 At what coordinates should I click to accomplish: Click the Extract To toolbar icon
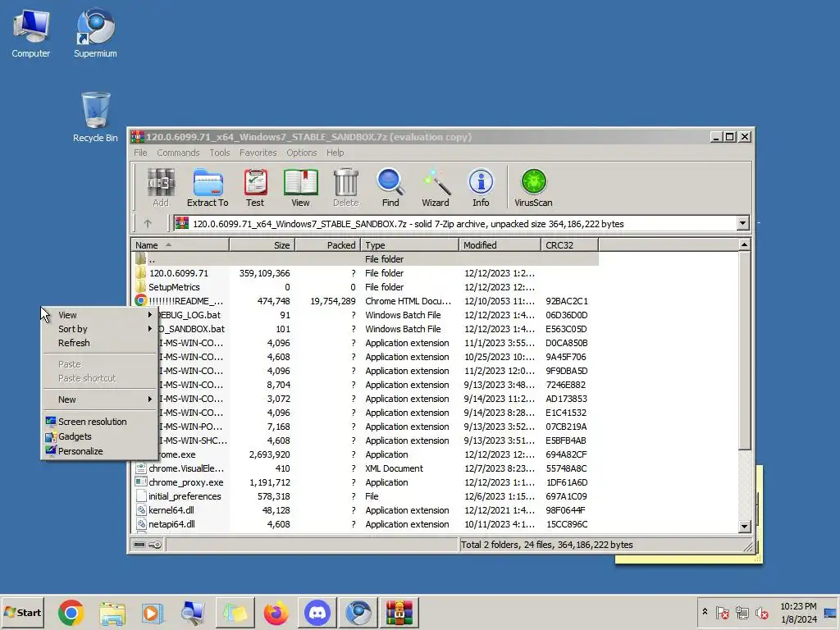pos(208,188)
